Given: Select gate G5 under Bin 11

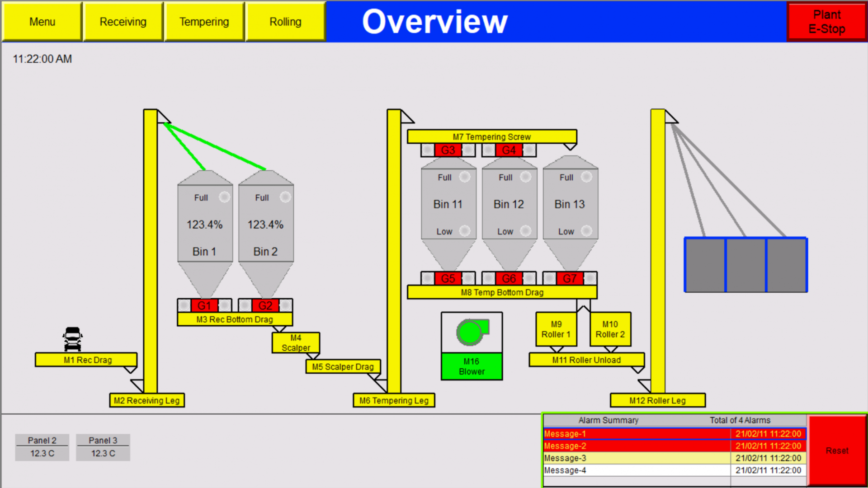Looking at the screenshot, I should tap(448, 279).
